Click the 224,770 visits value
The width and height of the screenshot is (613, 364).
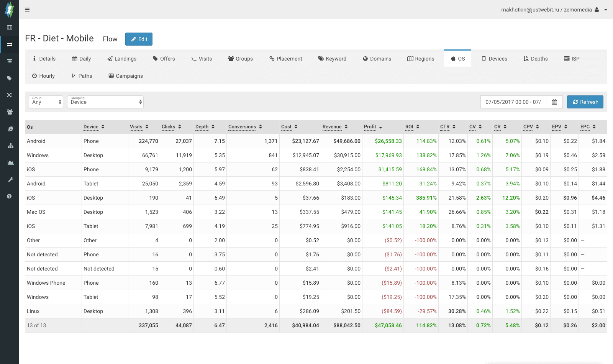148,141
